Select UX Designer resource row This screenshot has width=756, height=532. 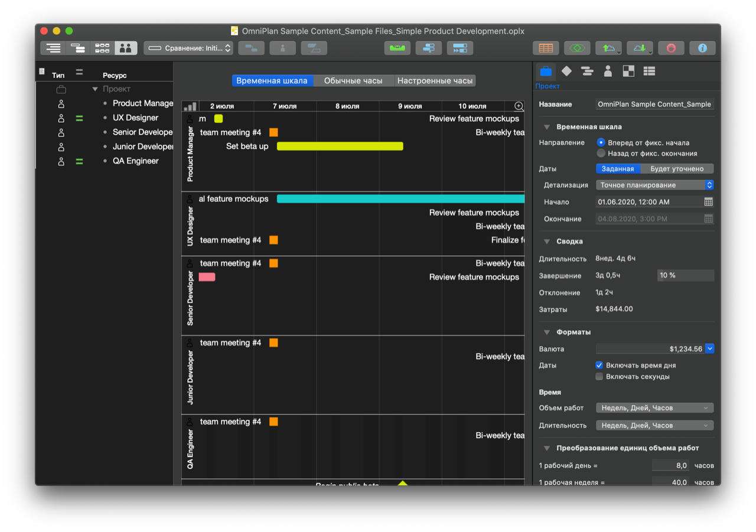coord(105,118)
